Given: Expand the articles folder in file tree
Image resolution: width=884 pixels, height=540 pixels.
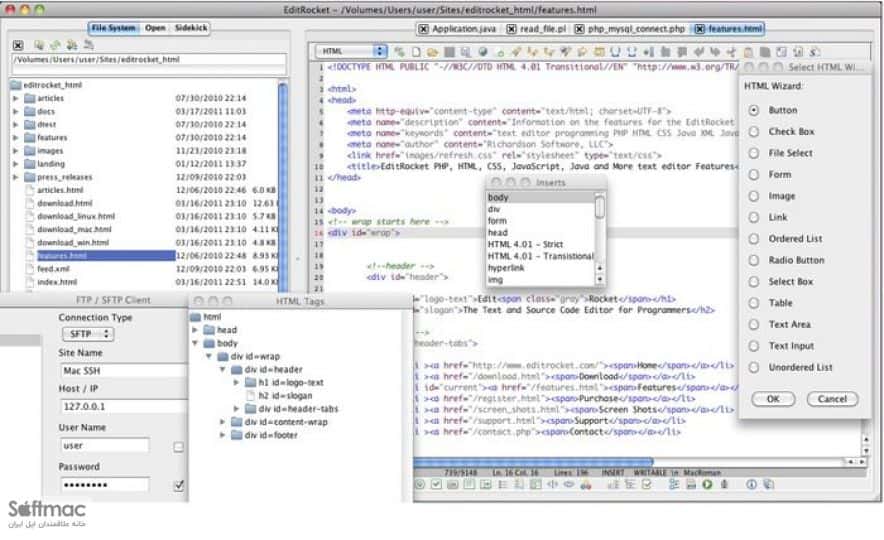Looking at the screenshot, I should pos(16,98).
